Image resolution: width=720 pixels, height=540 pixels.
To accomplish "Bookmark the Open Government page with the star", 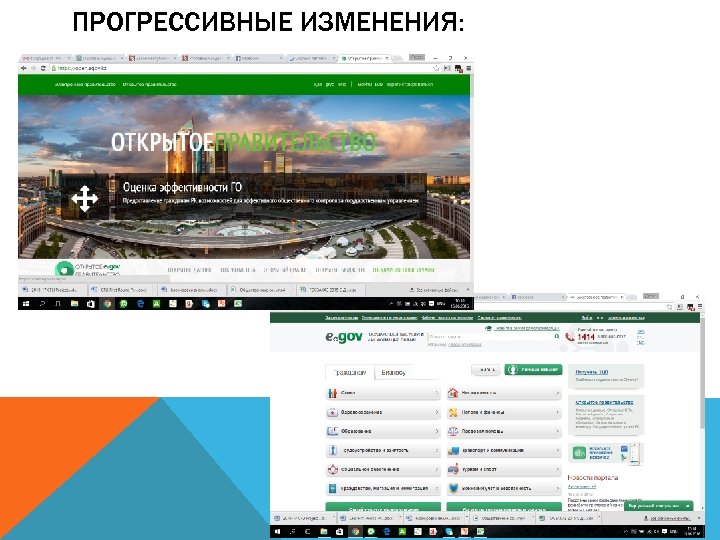I will pyautogui.click(x=436, y=68).
